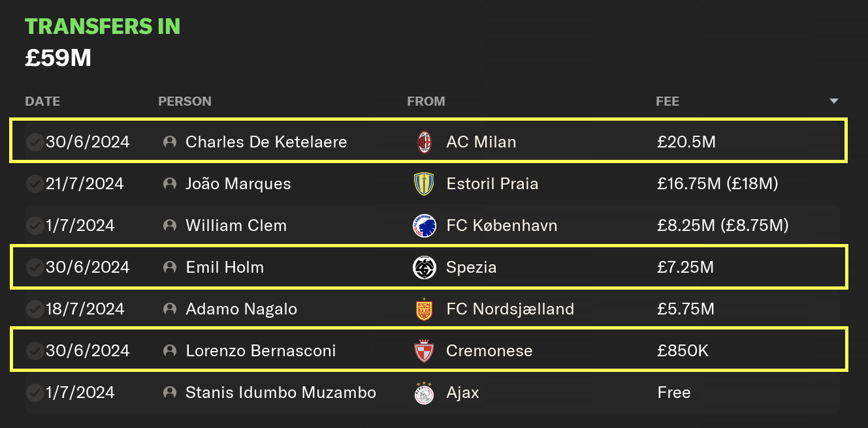The width and height of the screenshot is (868, 428).
Task: Sort table by From column header
Action: tap(426, 101)
